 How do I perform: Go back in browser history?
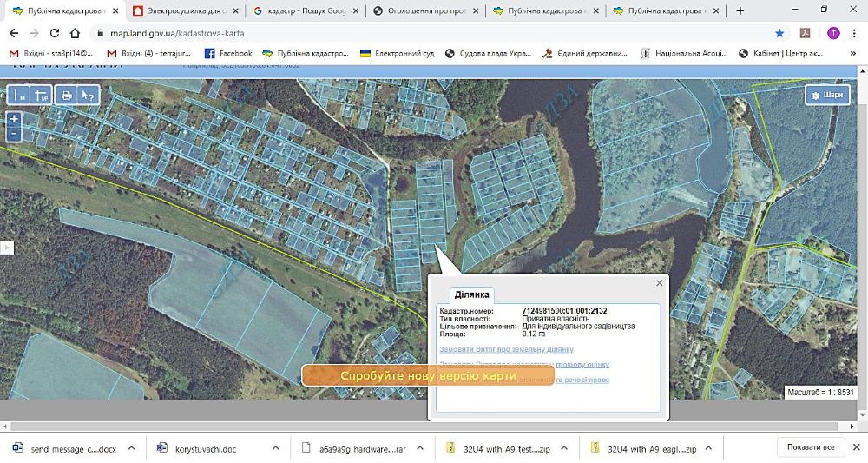coord(14,33)
